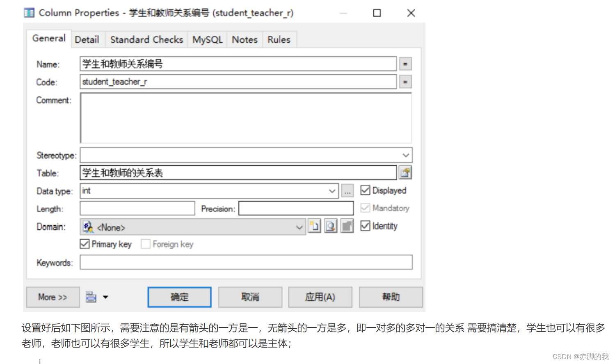The width and height of the screenshot is (615, 364).
Task: Open the Standard Checks tab
Action: 146,39
